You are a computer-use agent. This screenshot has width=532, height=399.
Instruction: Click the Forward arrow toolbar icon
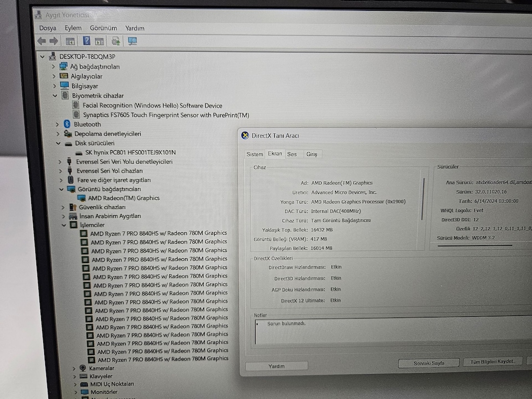coord(54,42)
